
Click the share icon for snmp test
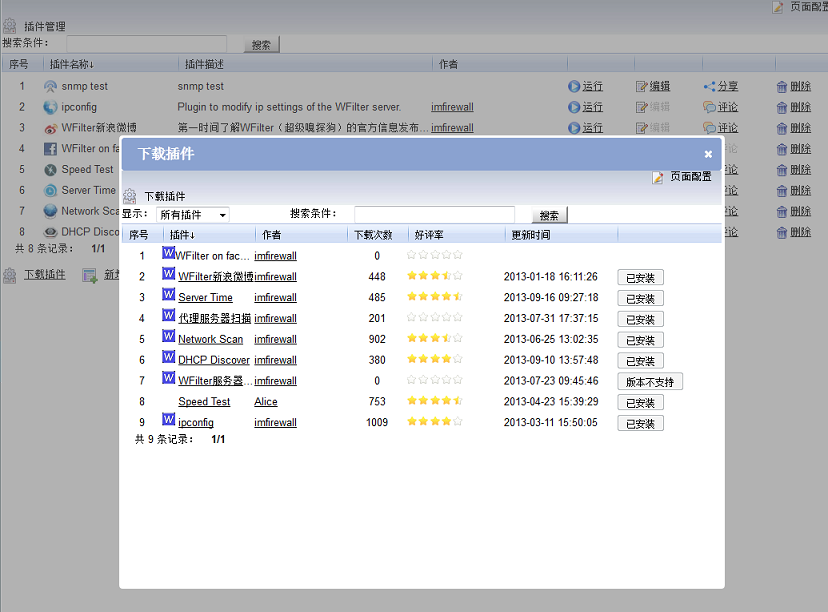click(709, 87)
